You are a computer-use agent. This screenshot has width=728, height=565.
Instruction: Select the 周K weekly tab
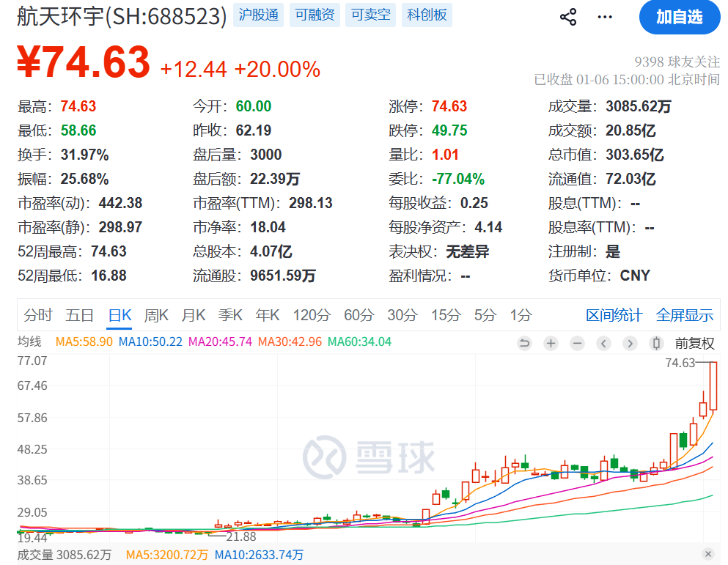(156, 315)
